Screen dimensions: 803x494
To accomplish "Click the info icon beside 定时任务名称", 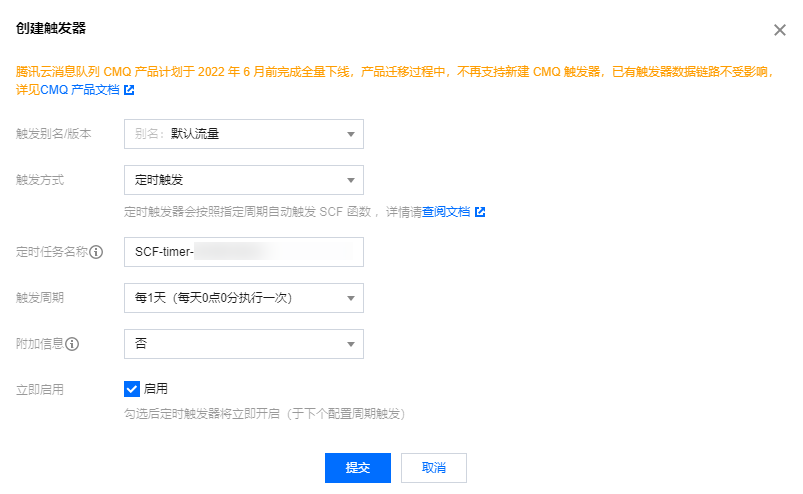I will 96,252.
